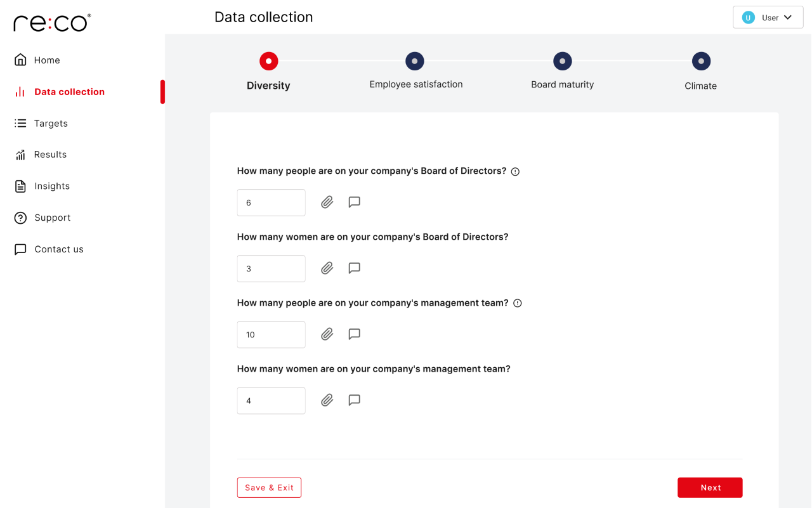The width and height of the screenshot is (812, 508).
Task: Go to the Employee satisfaction step
Action: 415,62
